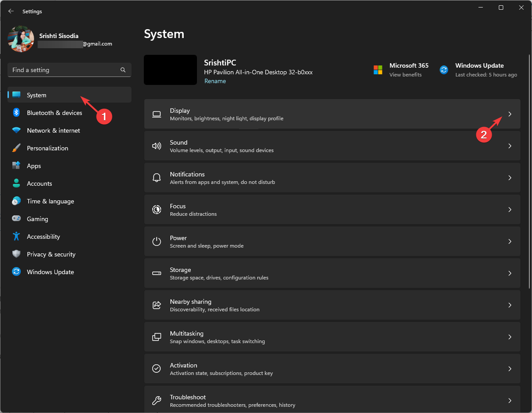Click the Rename link for SrishtiPC
532x413 pixels.
215,81
